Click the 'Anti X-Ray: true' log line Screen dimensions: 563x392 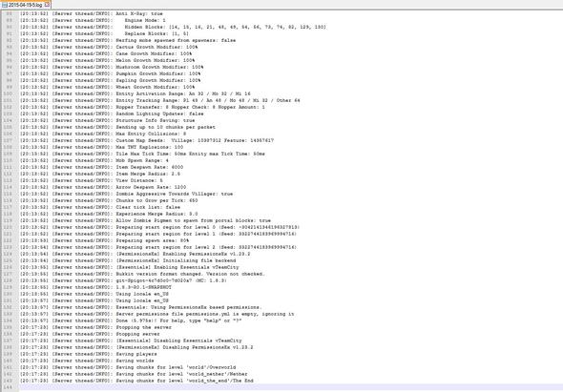(x=92, y=13)
